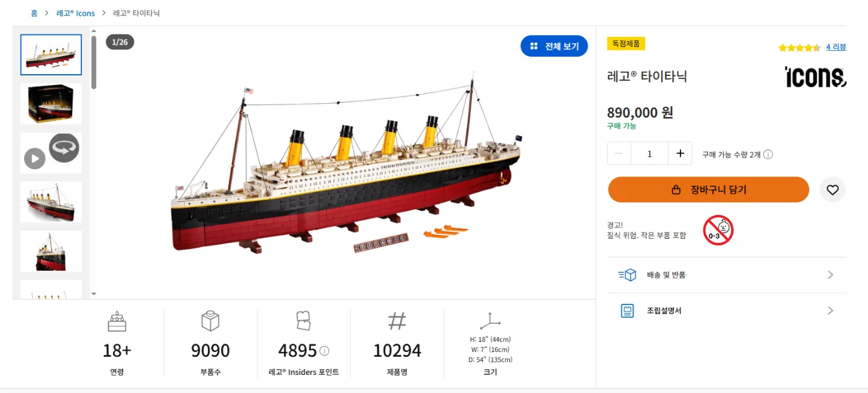Click the Insiders points info icon
This screenshot has height=393, width=868.
coord(324,351)
